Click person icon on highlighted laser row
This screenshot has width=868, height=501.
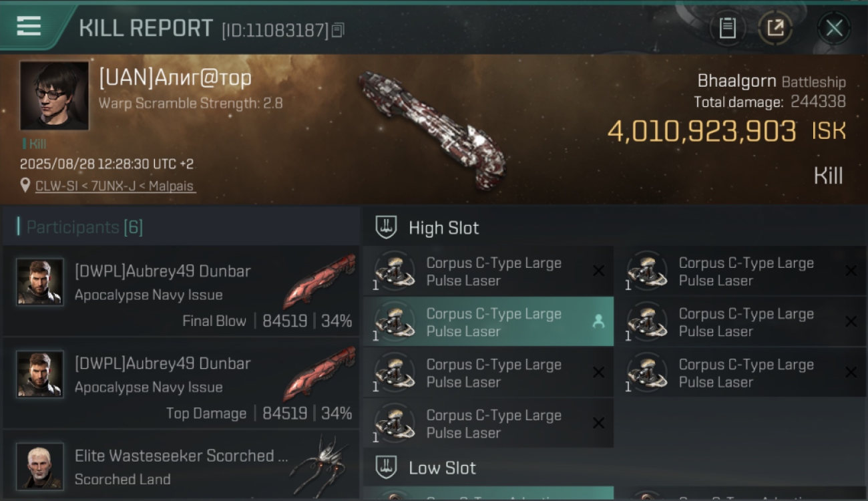tap(598, 322)
